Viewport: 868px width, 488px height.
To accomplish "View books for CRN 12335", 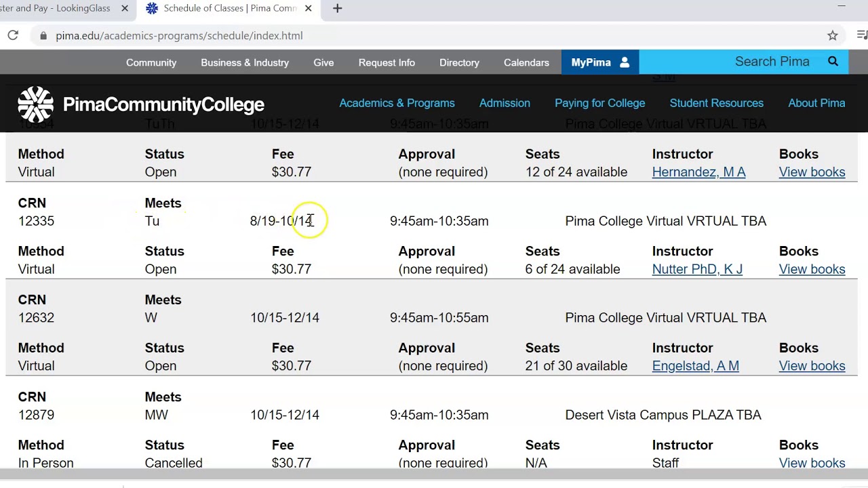I will 812,269.
